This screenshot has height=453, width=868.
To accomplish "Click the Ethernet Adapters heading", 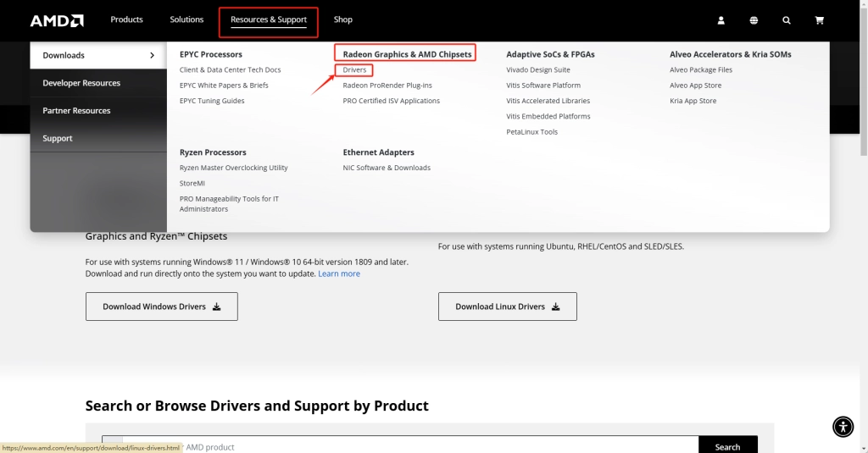I will click(x=378, y=152).
